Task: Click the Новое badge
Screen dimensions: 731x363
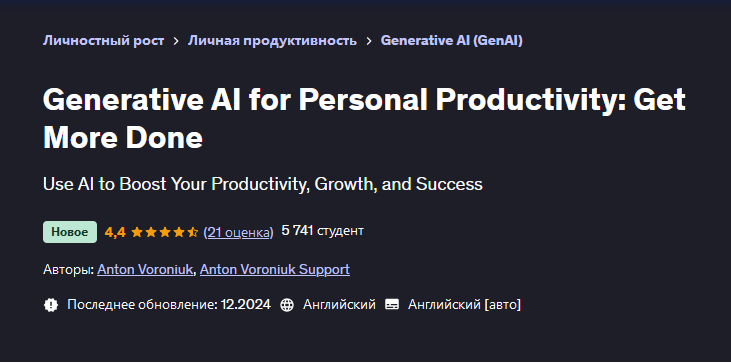Action: [x=70, y=232]
